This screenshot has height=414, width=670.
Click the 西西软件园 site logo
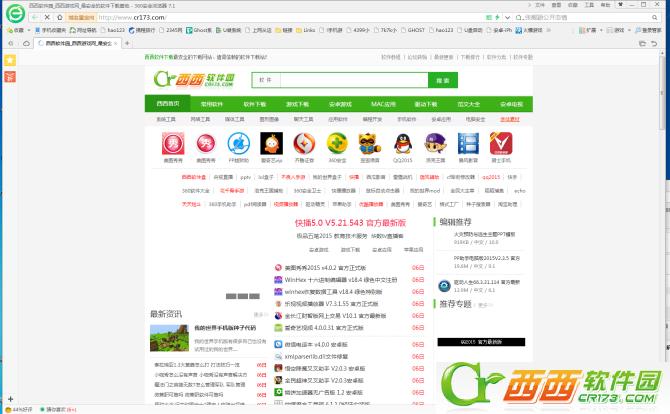tap(194, 79)
